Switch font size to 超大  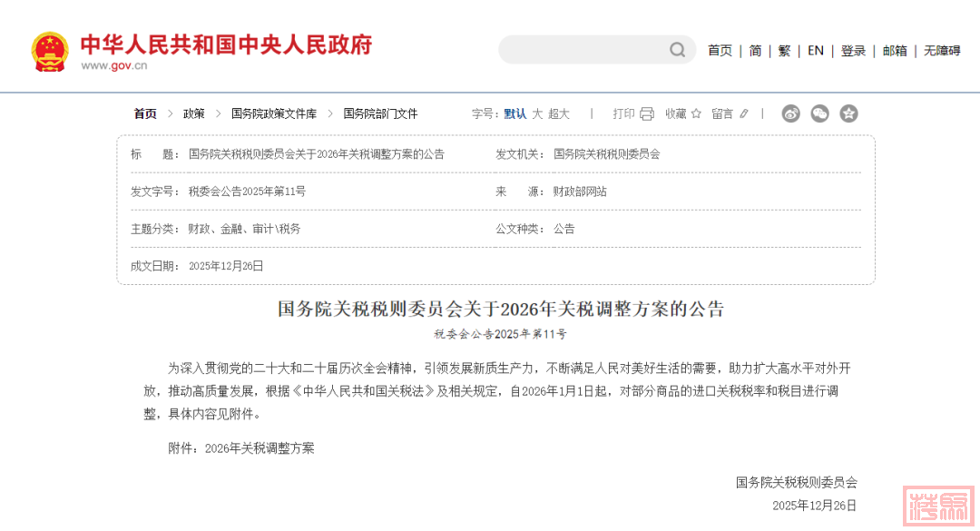[x=559, y=113]
